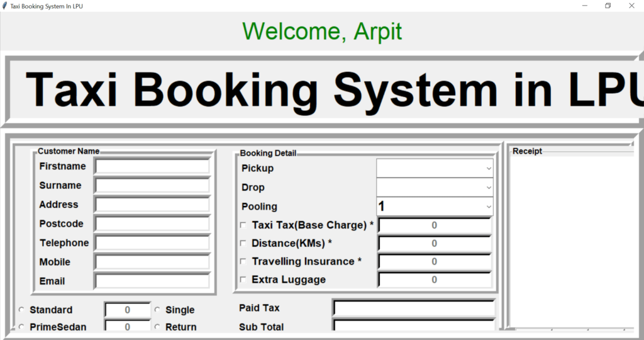Click the 'Pickup' label text
Viewport: 644px width, 340px height.
click(257, 169)
